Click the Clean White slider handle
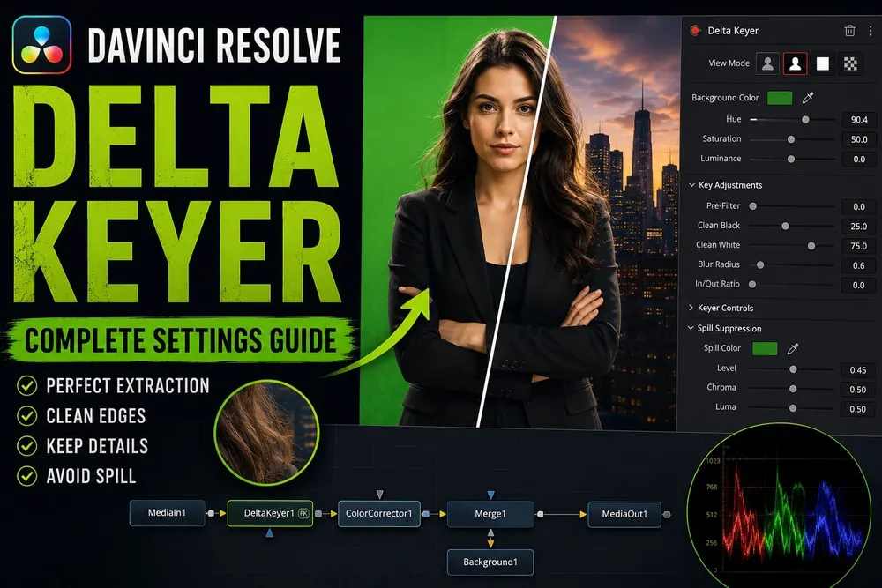 coord(811,246)
